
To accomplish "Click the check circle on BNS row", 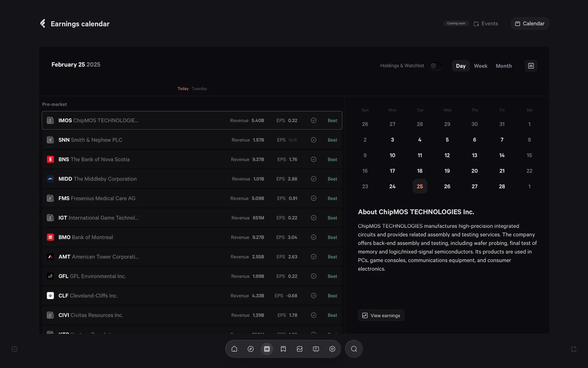I will pos(314,159).
